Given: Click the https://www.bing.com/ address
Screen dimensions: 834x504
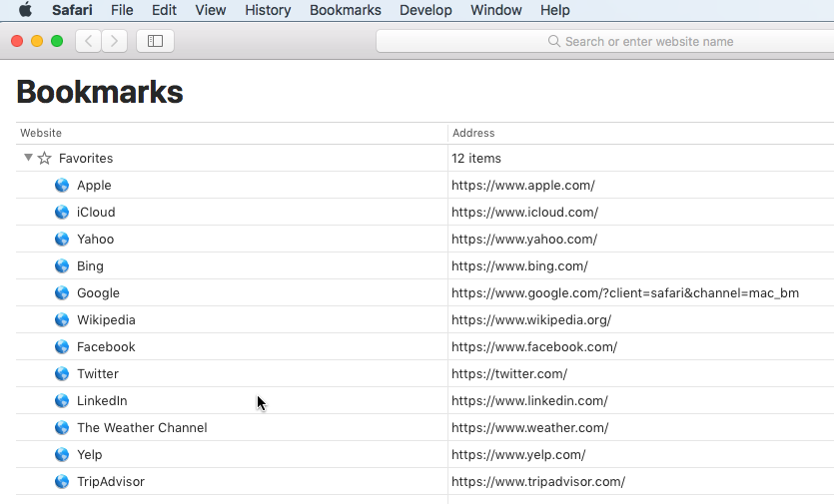Looking at the screenshot, I should (x=519, y=266).
